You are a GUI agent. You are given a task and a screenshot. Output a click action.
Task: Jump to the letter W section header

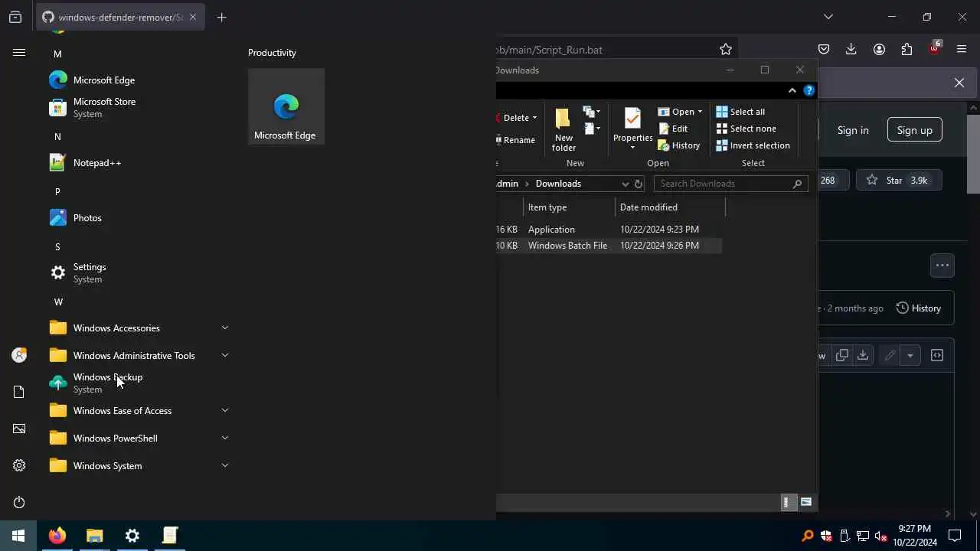point(58,302)
